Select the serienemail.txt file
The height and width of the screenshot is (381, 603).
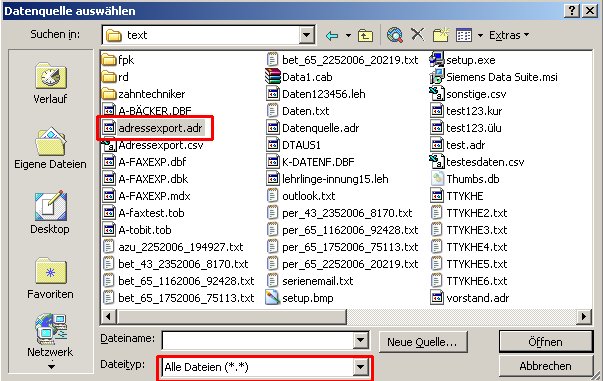[x=309, y=281]
